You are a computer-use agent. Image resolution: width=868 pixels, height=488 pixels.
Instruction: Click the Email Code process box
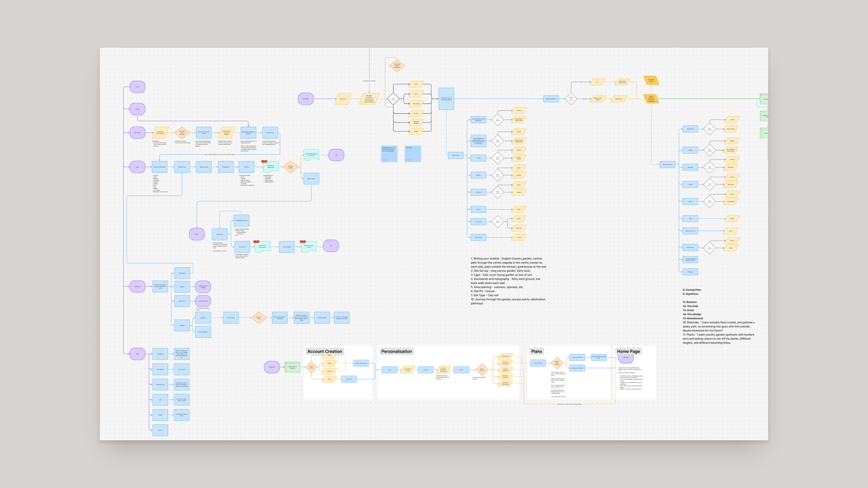(349, 379)
